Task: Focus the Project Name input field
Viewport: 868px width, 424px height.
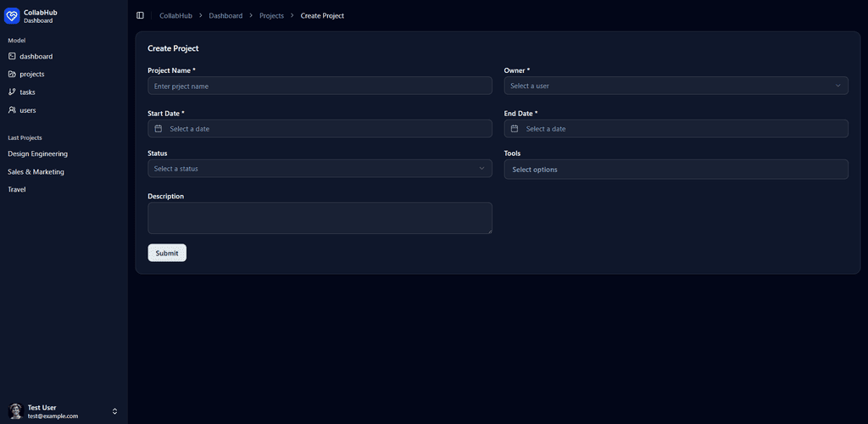Action: click(x=320, y=86)
